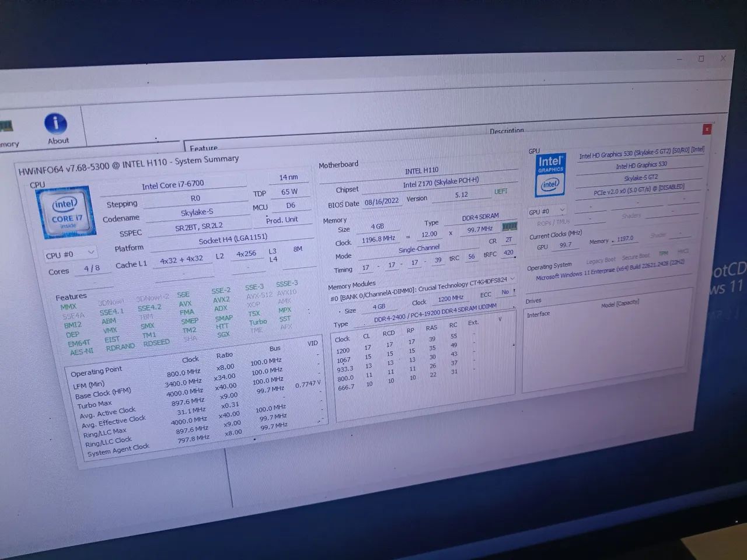
Task: Close the System Summary with red X
Action: tap(707, 129)
